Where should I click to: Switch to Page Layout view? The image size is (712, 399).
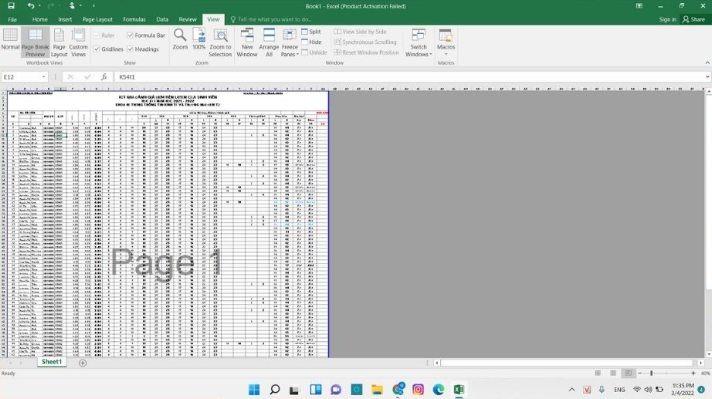pos(59,42)
